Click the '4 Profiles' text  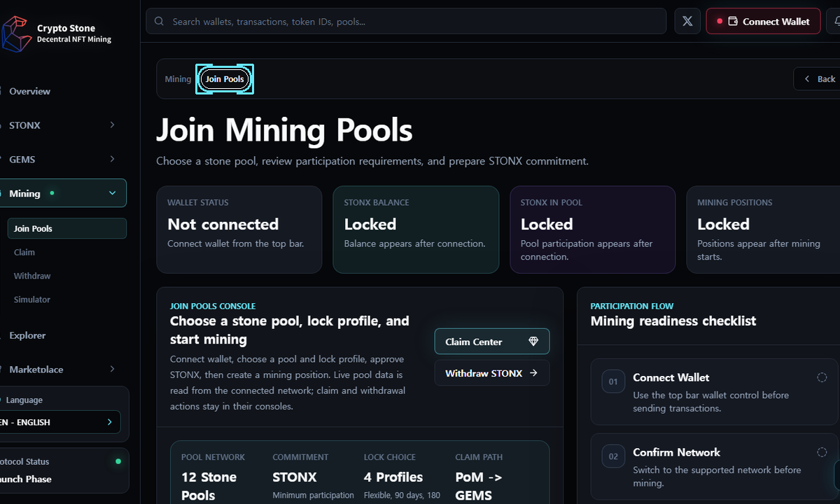point(393,477)
